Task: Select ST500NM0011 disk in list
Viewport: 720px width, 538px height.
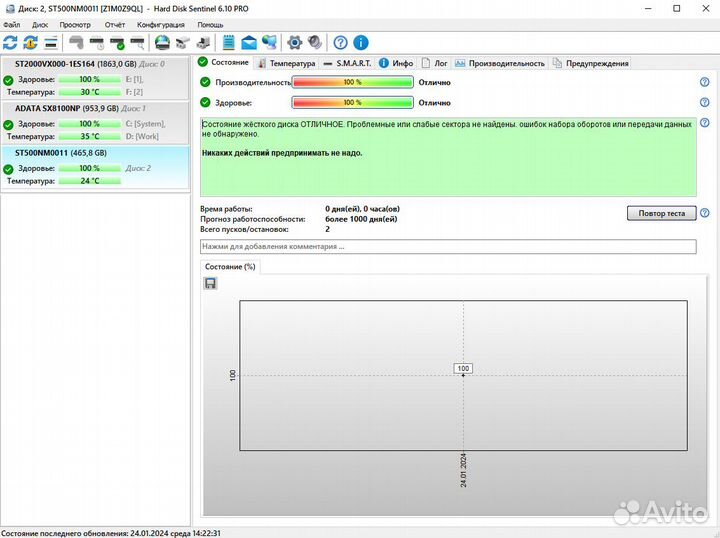Action: [x=60, y=153]
